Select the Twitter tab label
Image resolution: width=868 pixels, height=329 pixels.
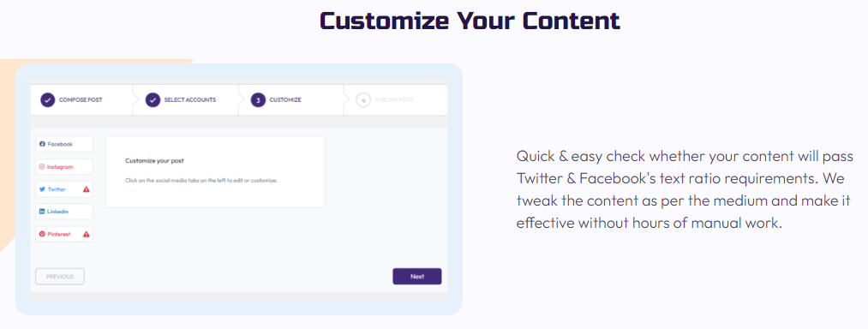57,189
